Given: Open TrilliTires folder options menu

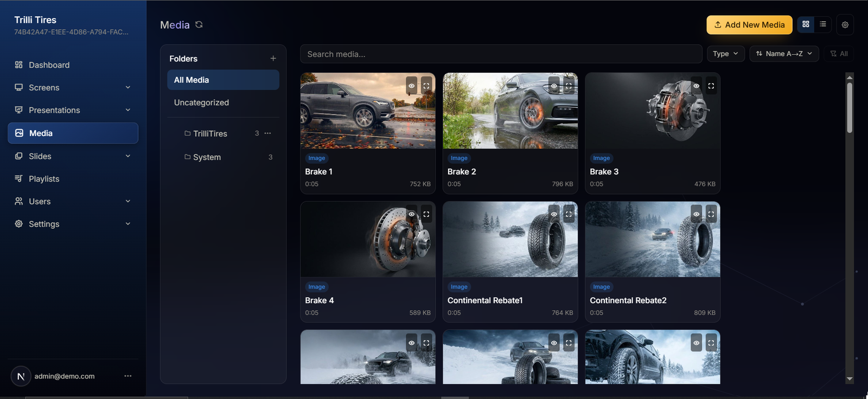Looking at the screenshot, I should (267, 133).
